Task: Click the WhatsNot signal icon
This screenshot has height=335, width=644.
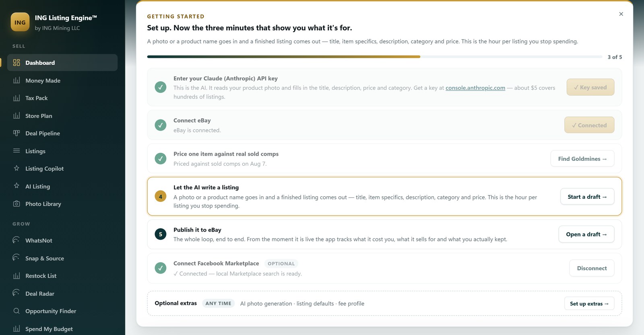Action: [x=17, y=240]
